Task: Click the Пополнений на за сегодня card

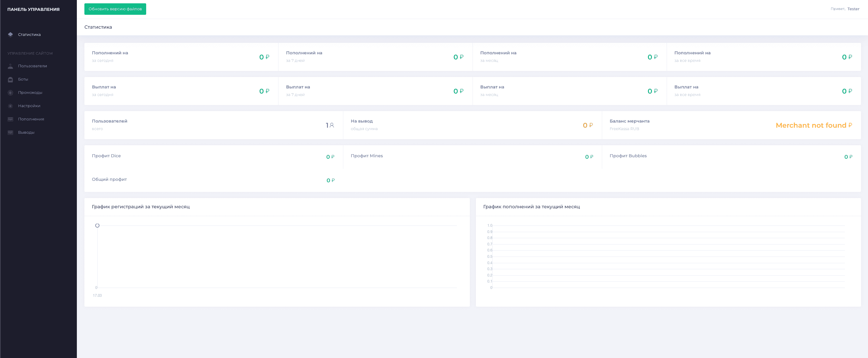Action: click(x=181, y=57)
